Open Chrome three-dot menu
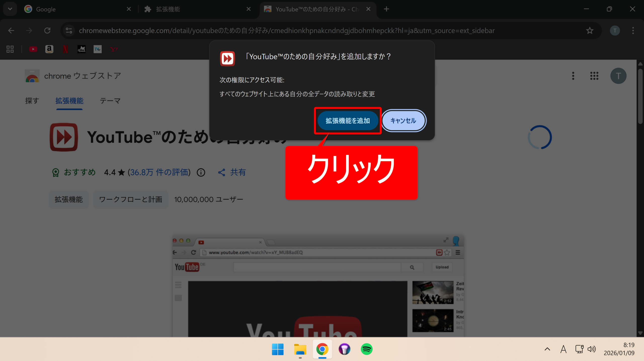This screenshot has width=644, height=361. pyautogui.click(x=633, y=31)
